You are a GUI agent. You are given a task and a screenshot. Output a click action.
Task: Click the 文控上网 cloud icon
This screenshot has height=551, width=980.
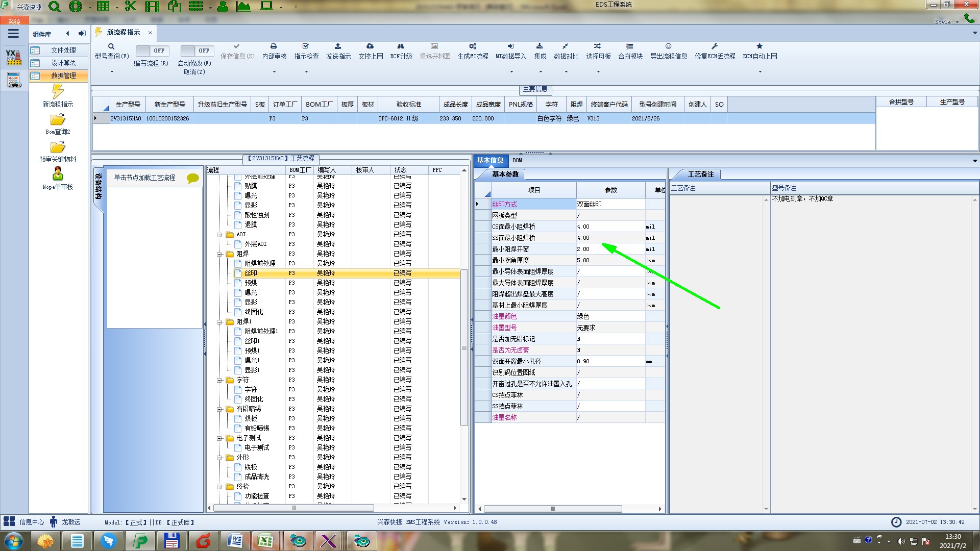pyautogui.click(x=370, y=46)
